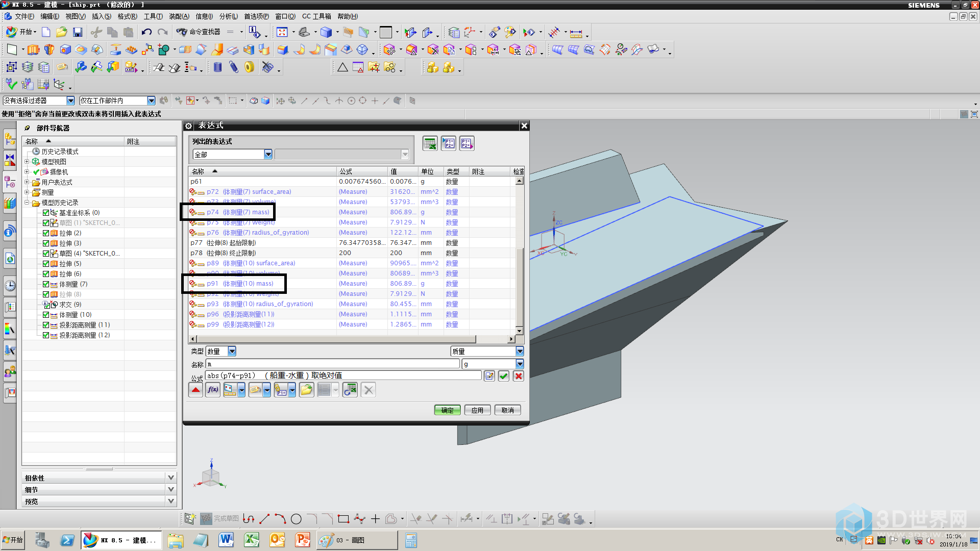Toggle checkbox for 基准坐标系 (0)
Viewport: 980px width, 551px height.
point(46,213)
